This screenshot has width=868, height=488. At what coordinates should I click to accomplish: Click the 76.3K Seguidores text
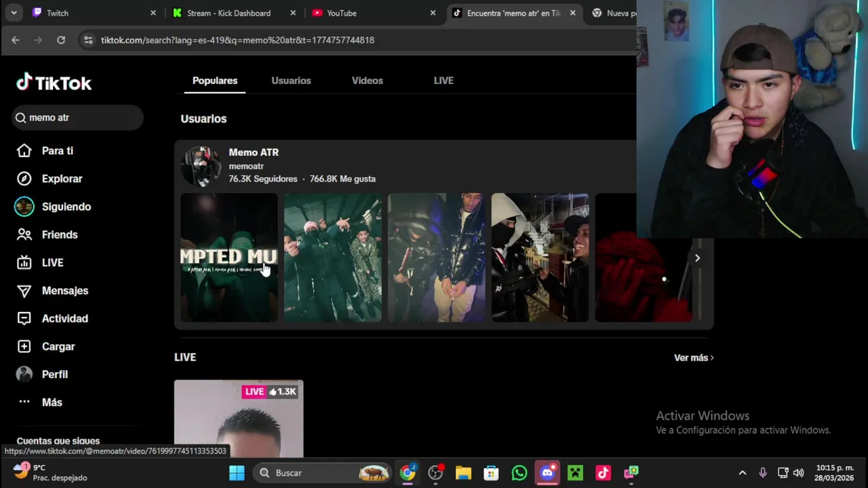263,179
